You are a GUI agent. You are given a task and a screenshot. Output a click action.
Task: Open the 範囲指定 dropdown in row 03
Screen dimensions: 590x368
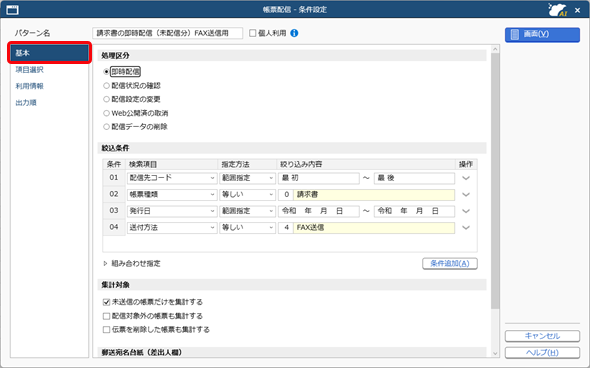(248, 211)
